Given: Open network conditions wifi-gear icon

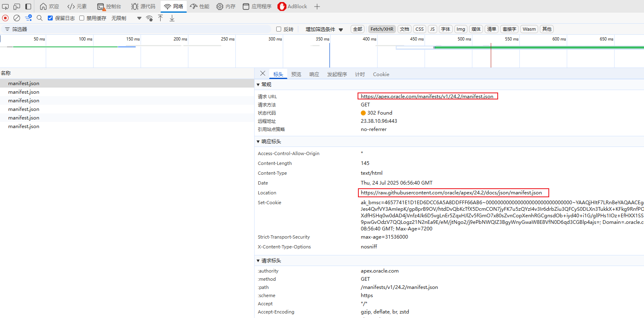Looking at the screenshot, I should (150, 18).
